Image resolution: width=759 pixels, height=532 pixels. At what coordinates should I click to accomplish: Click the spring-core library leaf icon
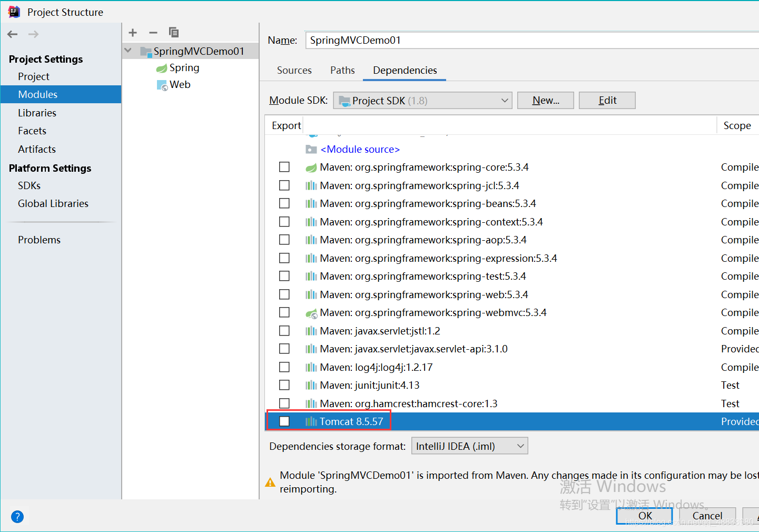[x=311, y=168]
